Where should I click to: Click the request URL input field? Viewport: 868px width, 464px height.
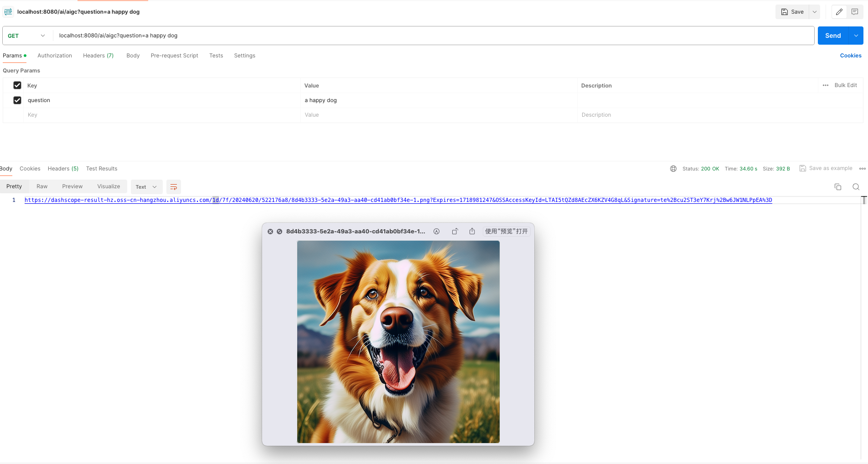tap(433, 36)
